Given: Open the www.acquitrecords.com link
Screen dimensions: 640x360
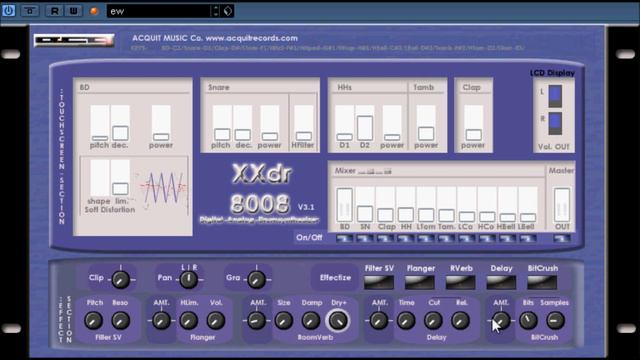Looking at the screenshot, I should [x=251, y=38].
